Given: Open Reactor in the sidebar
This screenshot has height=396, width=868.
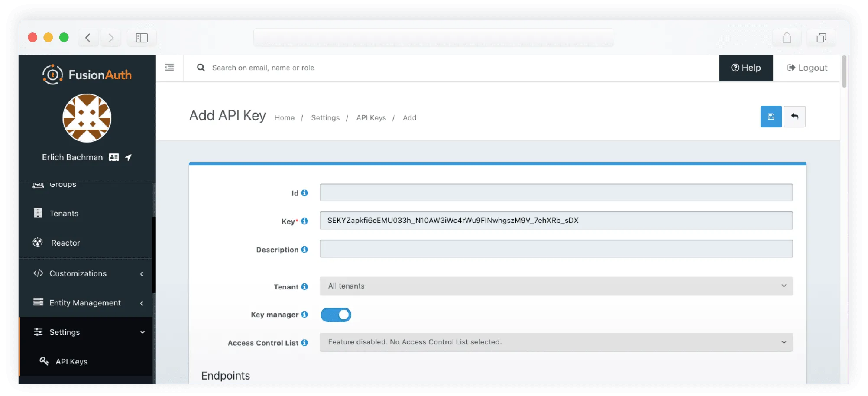Looking at the screenshot, I should [x=86, y=243].
